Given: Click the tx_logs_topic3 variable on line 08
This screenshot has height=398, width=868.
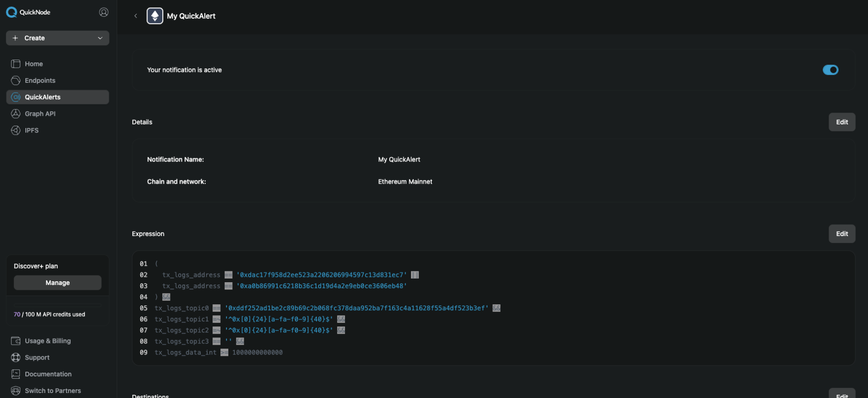Looking at the screenshot, I should coord(182,341).
